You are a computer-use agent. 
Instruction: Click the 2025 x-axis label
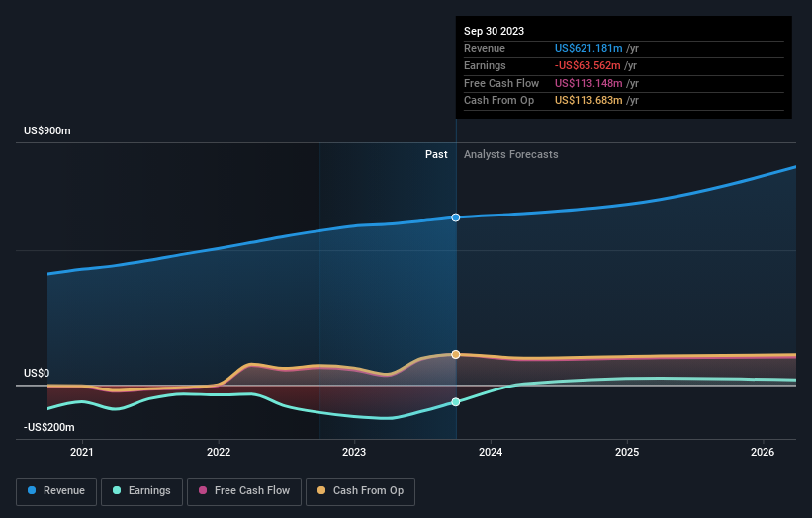pos(627,452)
